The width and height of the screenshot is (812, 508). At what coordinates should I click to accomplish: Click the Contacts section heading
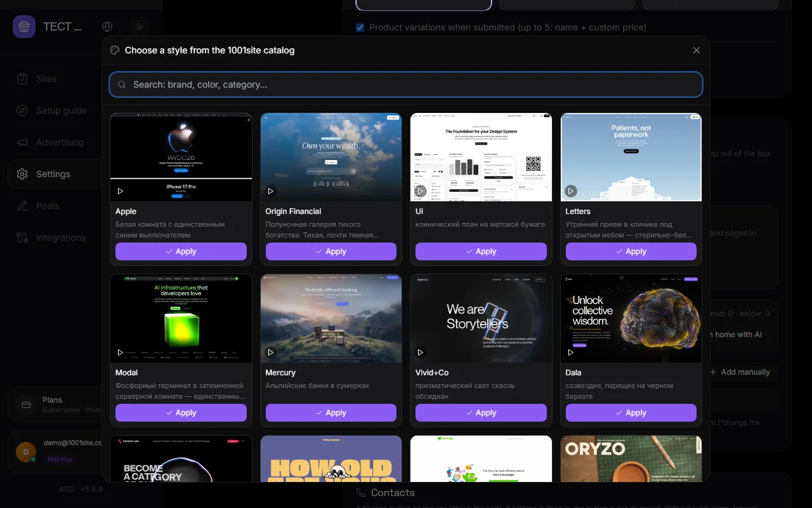(393, 493)
